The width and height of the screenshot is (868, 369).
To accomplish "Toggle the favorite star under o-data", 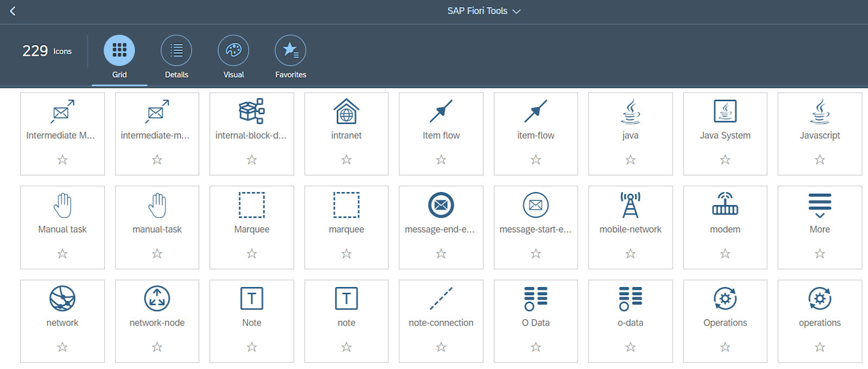I will click(630, 347).
